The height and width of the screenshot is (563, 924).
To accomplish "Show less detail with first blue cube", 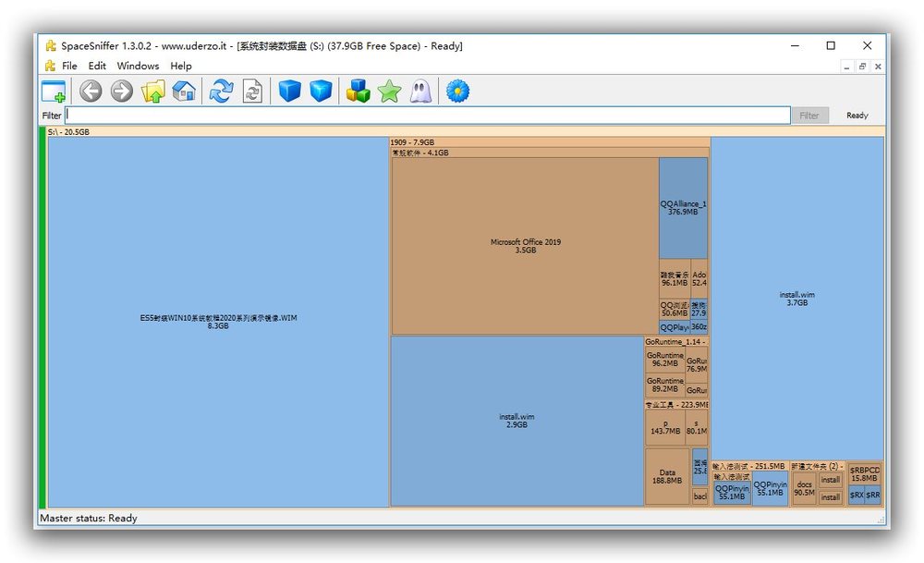I will coord(289,92).
